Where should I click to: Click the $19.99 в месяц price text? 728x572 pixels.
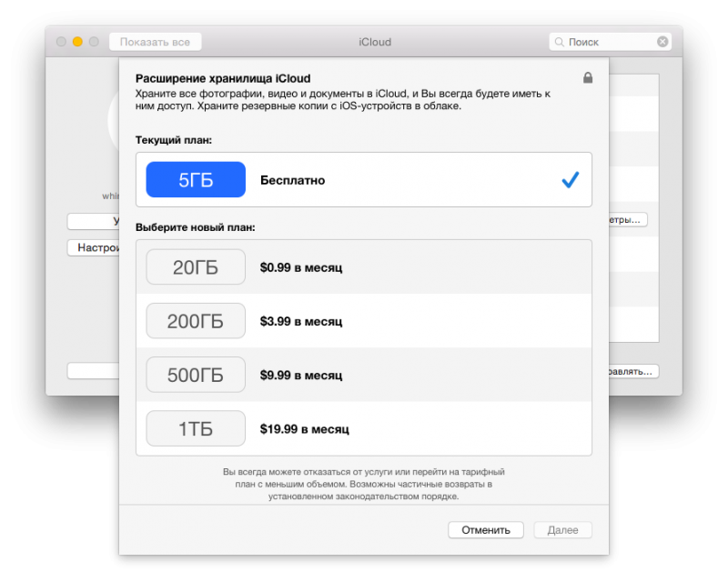pyautogui.click(x=305, y=429)
